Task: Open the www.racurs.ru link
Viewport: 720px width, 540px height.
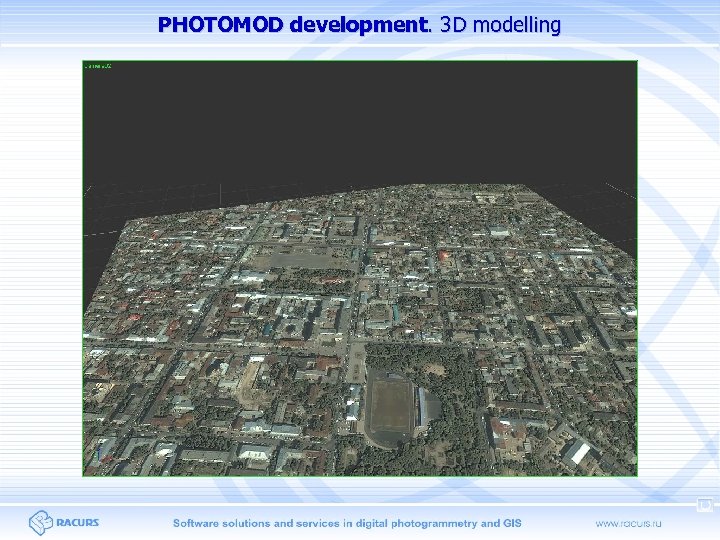Action: (x=629, y=523)
